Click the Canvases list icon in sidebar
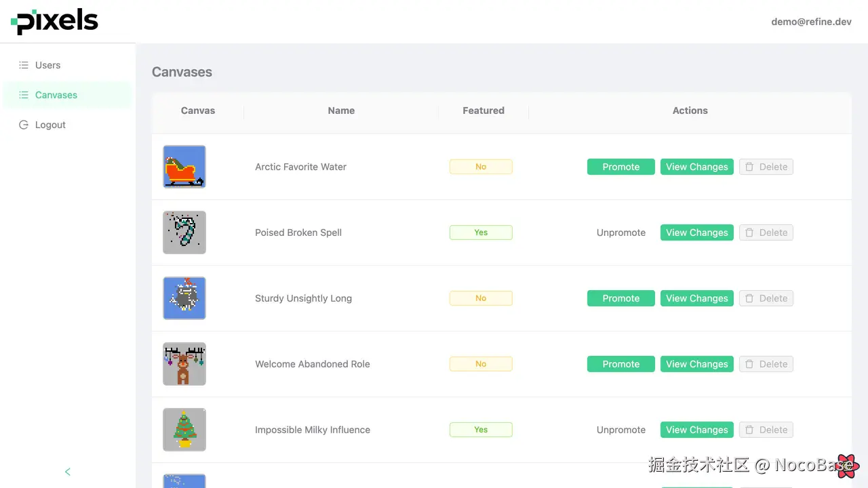This screenshot has width=868, height=488. pyautogui.click(x=24, y=95)
